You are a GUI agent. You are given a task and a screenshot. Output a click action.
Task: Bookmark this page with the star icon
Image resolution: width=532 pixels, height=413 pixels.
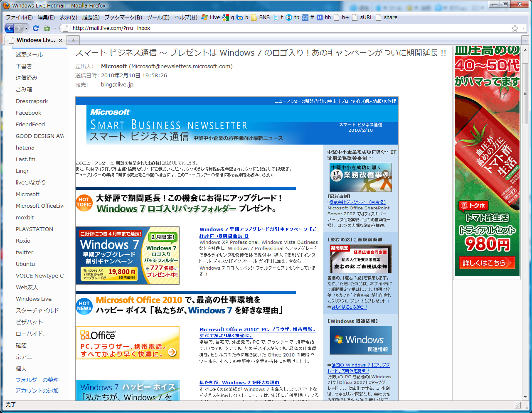point(515,28)
